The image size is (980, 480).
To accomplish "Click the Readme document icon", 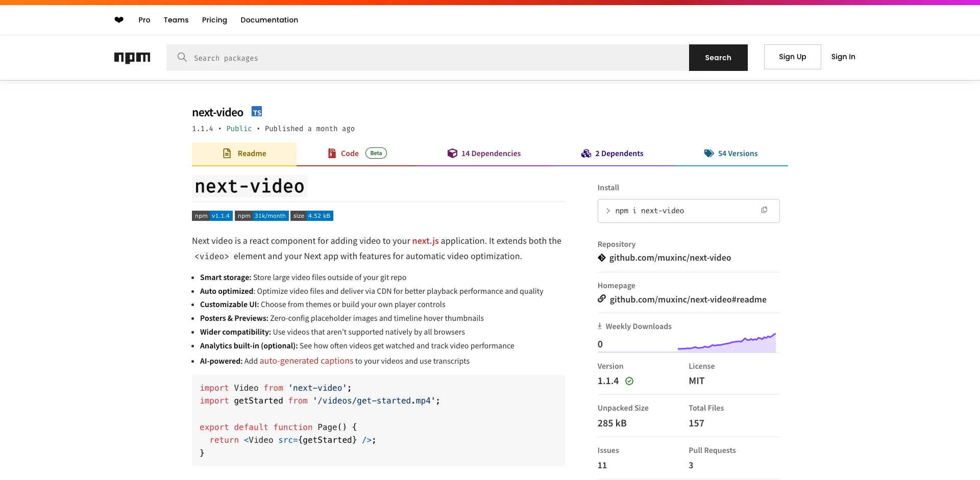I will [x=227, y=153].
